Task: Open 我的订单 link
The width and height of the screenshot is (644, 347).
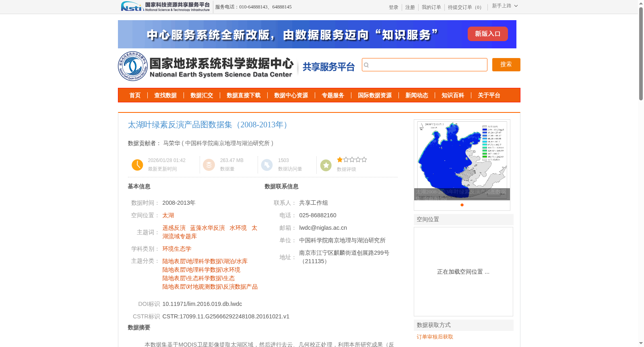Action: [431, 7]
